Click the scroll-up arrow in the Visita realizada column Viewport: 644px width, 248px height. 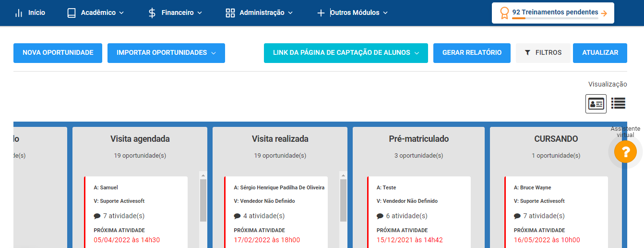343,175
